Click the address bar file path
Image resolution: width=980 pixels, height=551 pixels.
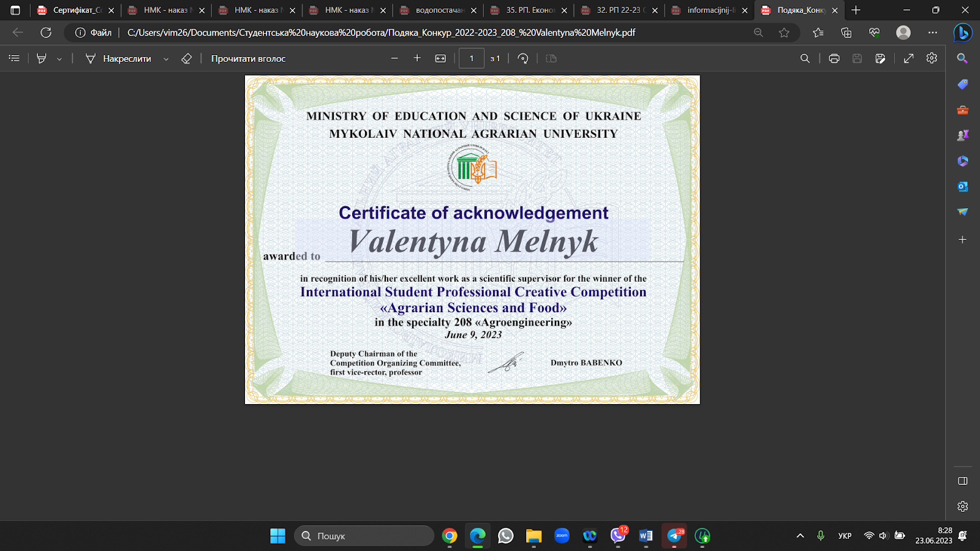381,32
